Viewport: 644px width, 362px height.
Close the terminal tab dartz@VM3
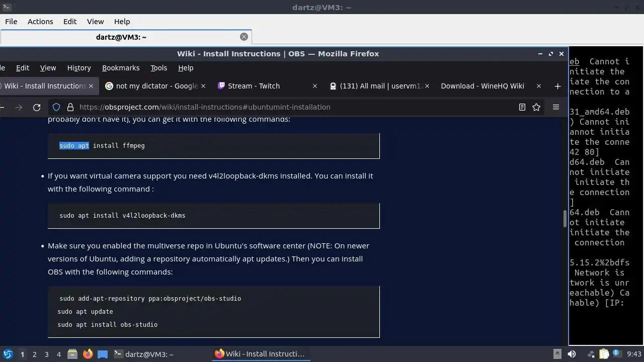click(x=244, y=37)
